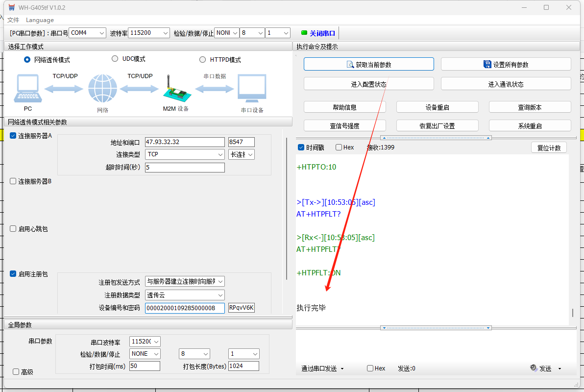Screen dimensions: 584x392
Task: Click the 进入配置状态 button
Action: (368, 84)
